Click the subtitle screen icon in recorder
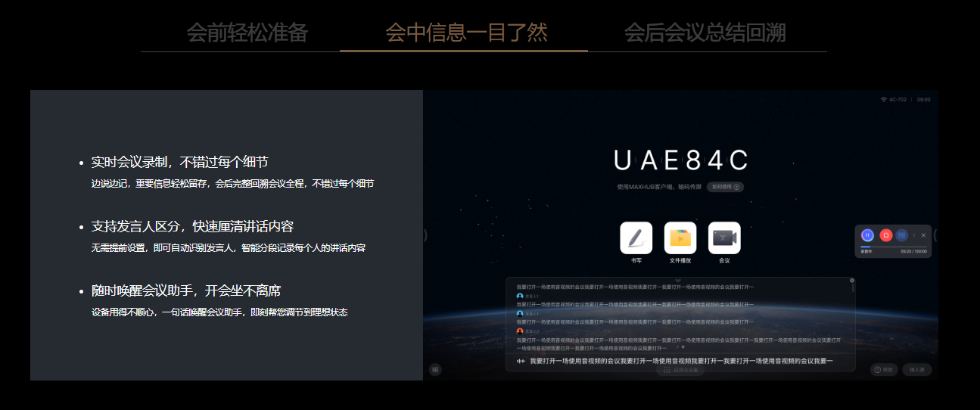Viewport: 980px width, 410px height. pyautogui.click(x=902, y=235)
